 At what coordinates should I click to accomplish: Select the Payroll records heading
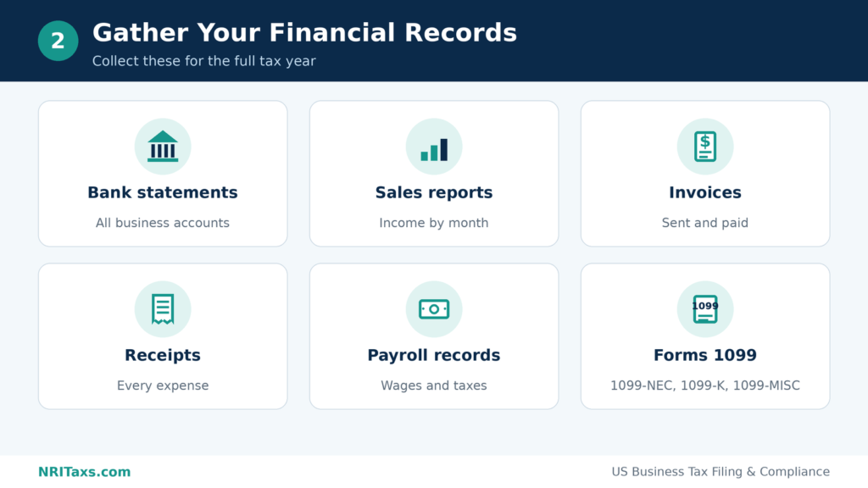point(434,355)
